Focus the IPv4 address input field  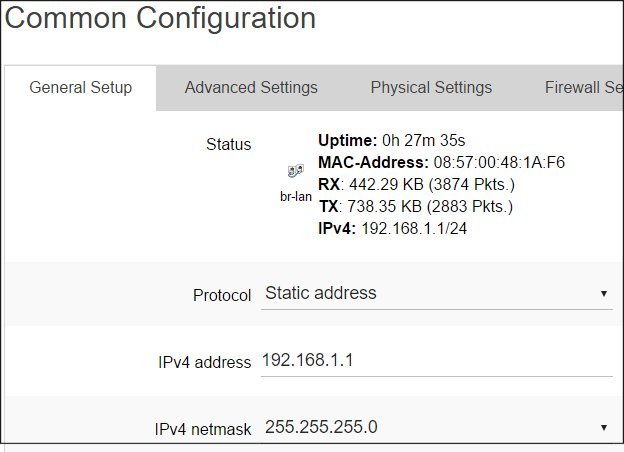pyautogui.click(x=437, y=360)
